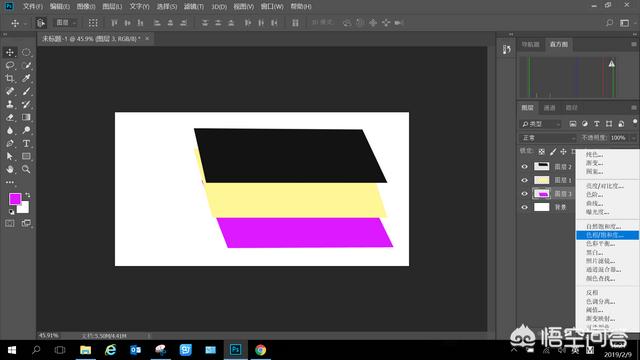Toggle lock transparent pixels

(x=542, y=151)
